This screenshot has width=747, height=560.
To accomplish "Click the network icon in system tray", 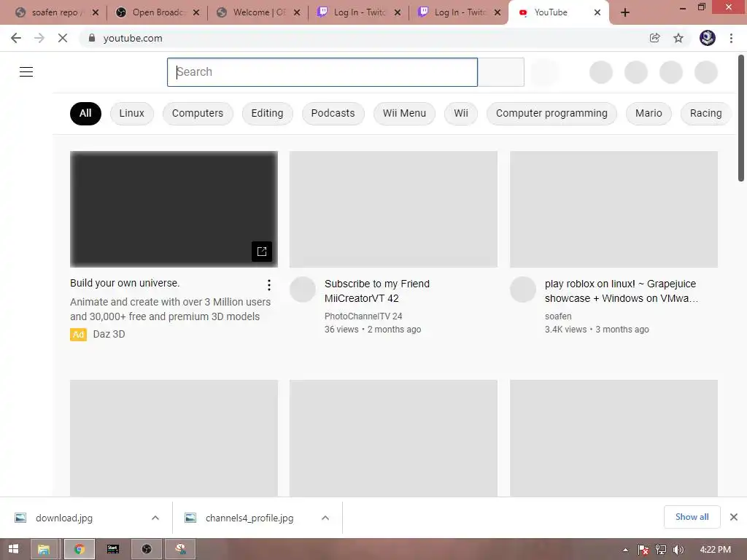I will tap(661, 550).
